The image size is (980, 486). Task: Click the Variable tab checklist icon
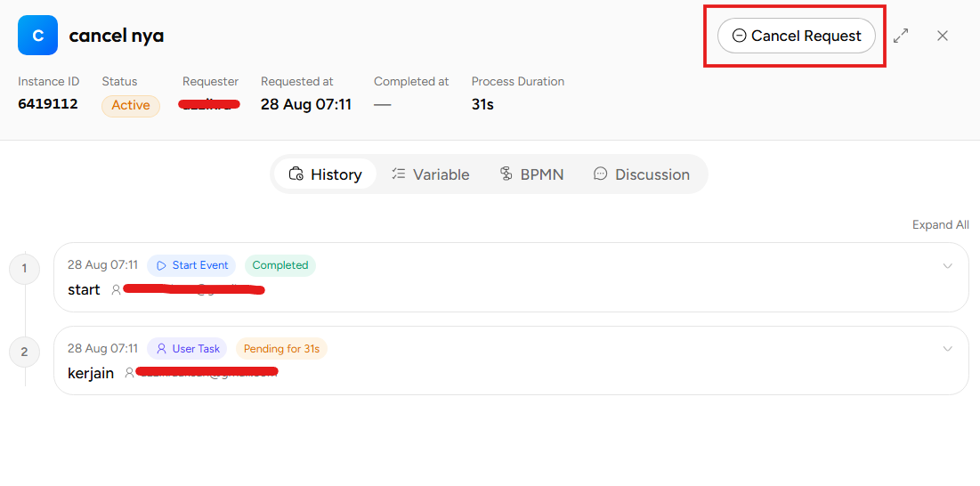coord(398,174)
